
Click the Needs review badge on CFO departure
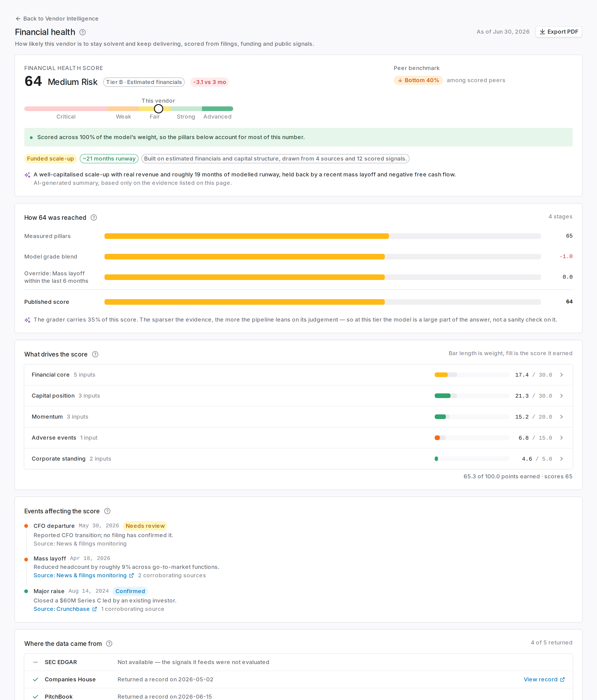click(x=145, y=526)
